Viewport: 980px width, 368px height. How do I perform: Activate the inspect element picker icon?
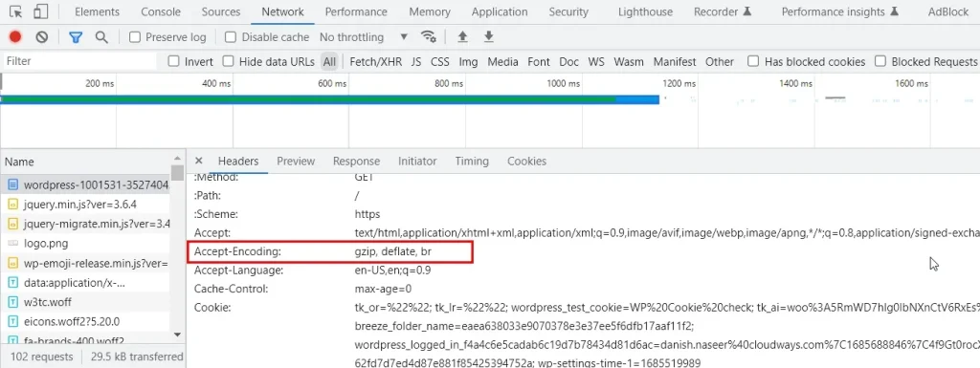click(17, 11)
